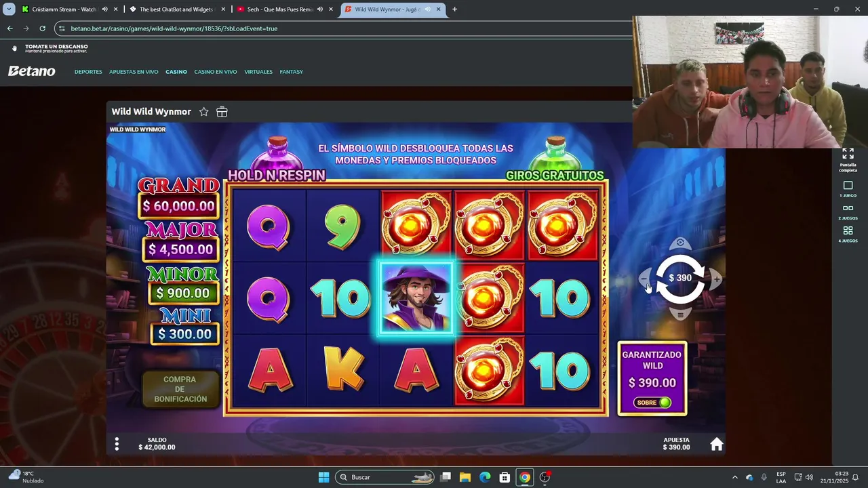The height and width of the screenshot is (488, 868).
Task: Click the MINI $300.00 jackpot panel
Action: tap(185, 327)
